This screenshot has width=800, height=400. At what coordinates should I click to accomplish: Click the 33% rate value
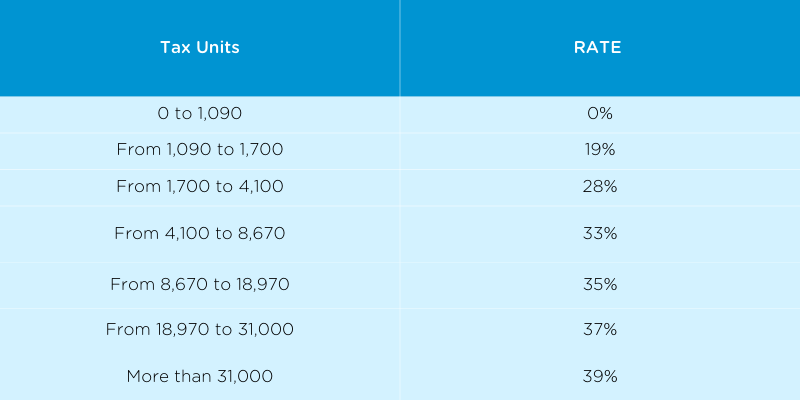click(600, 234)
